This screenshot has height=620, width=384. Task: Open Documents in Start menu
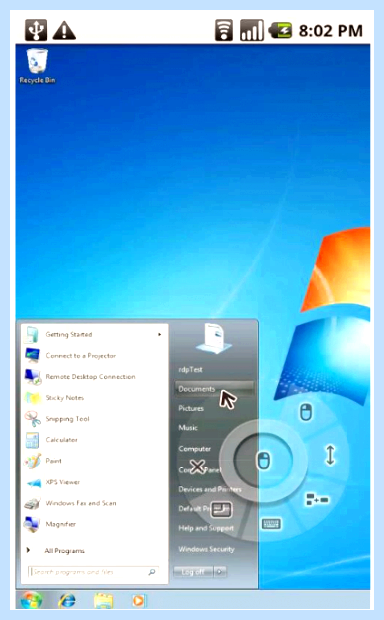pos(214,389)
